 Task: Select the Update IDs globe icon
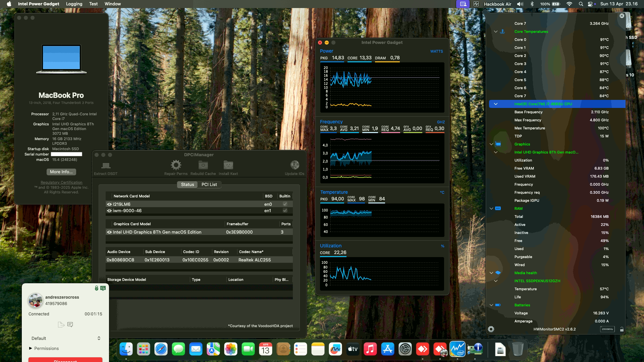[x=294, y=164]
